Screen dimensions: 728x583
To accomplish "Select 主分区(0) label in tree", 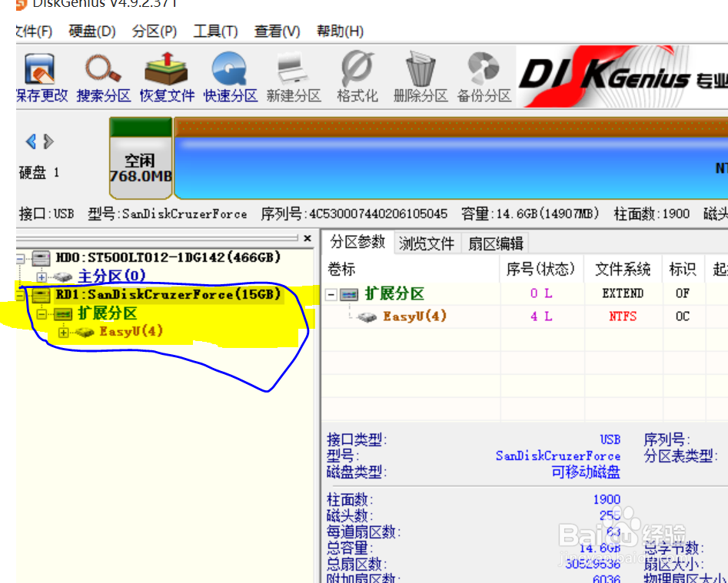I will point(111,277).
